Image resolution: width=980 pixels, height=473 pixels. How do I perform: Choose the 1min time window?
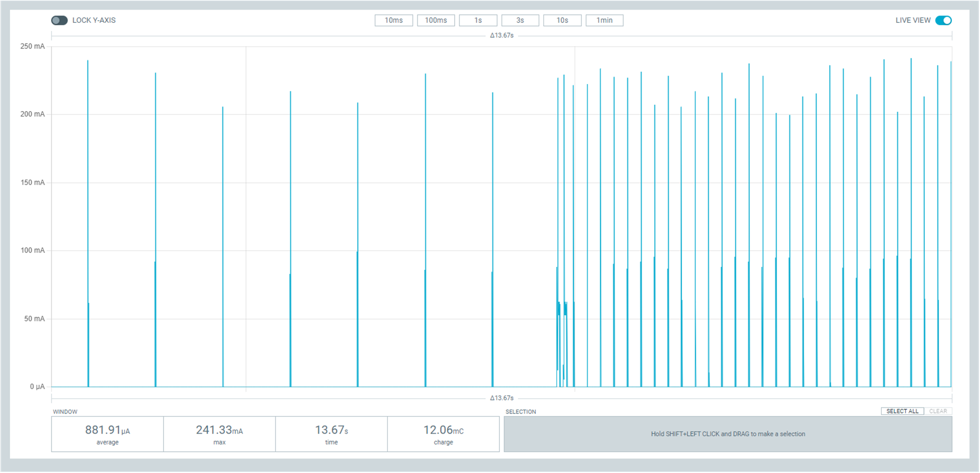604,20
